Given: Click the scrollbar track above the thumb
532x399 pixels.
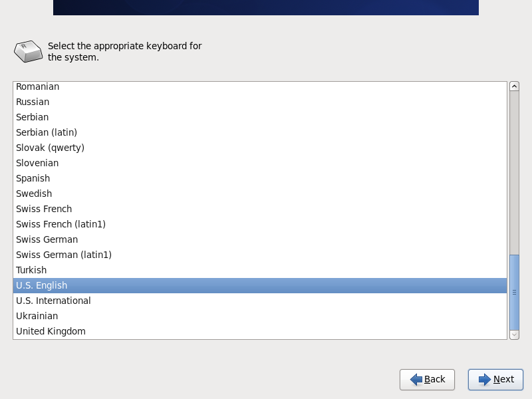Looking at the screenshot, I should [x=514, y=173].
